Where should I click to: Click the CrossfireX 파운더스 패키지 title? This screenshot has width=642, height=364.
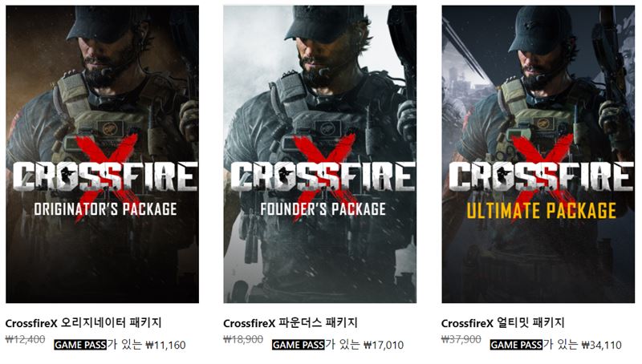tap(291, 323)
